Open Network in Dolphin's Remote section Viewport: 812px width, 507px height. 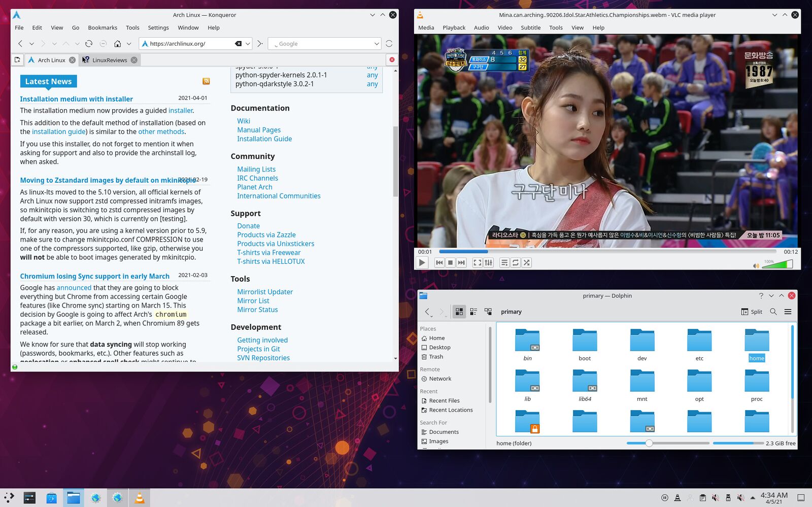coord(440,379)
